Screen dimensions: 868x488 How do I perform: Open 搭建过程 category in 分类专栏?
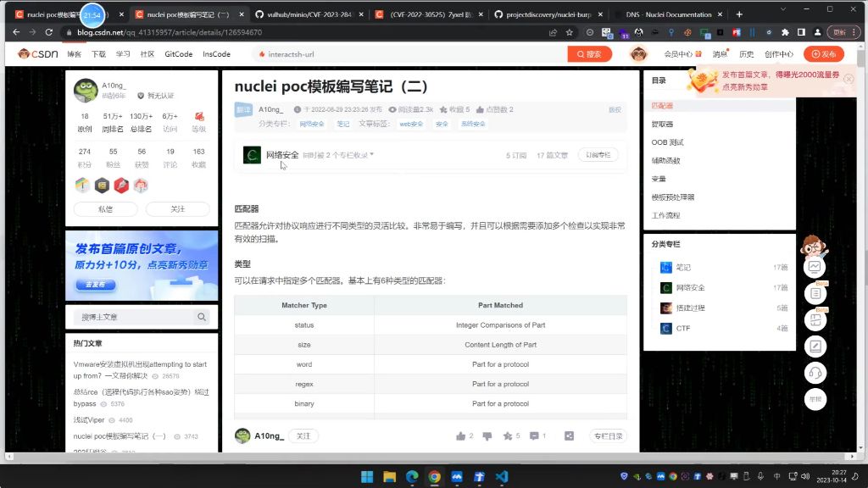click(690, 308)
